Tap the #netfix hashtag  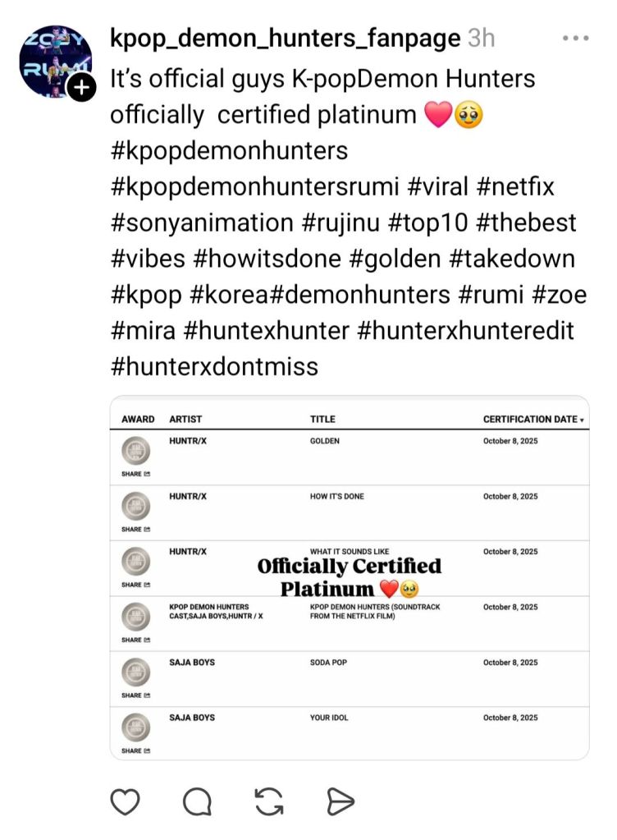tap(514, 187)
